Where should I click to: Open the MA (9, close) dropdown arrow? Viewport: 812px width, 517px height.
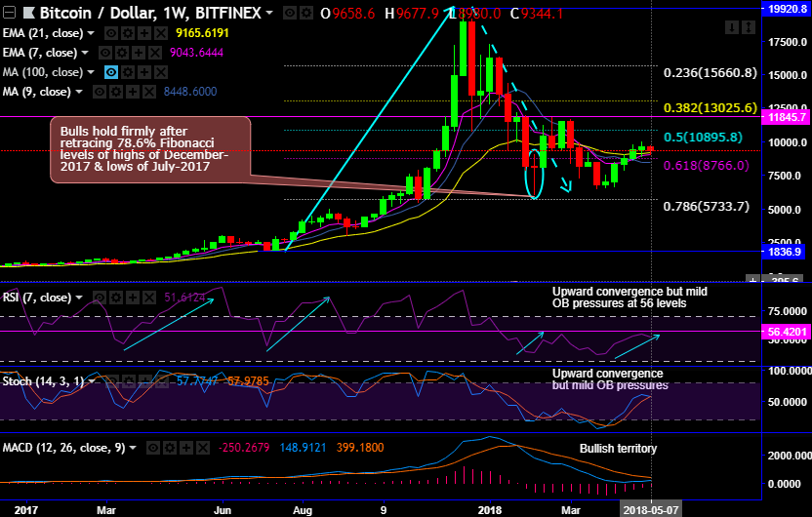point(79,92)
